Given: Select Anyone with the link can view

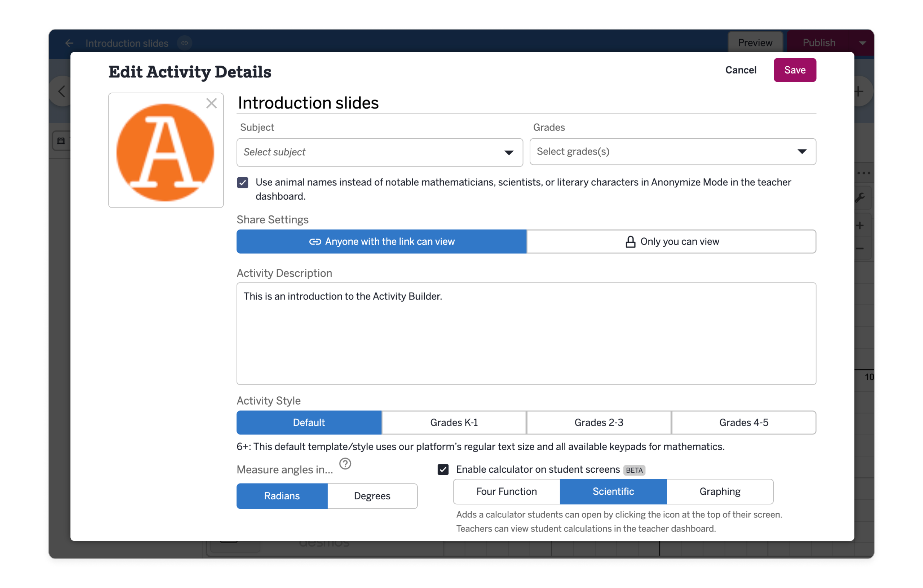Looking at the screenshot, I should pyautogui.click(x=381, y=241).
